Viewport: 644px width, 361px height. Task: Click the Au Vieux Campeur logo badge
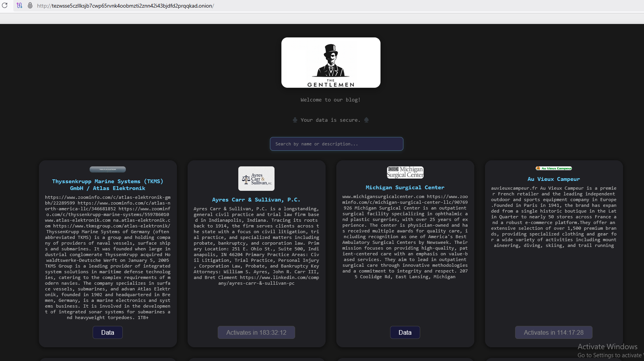coord(554,168)
